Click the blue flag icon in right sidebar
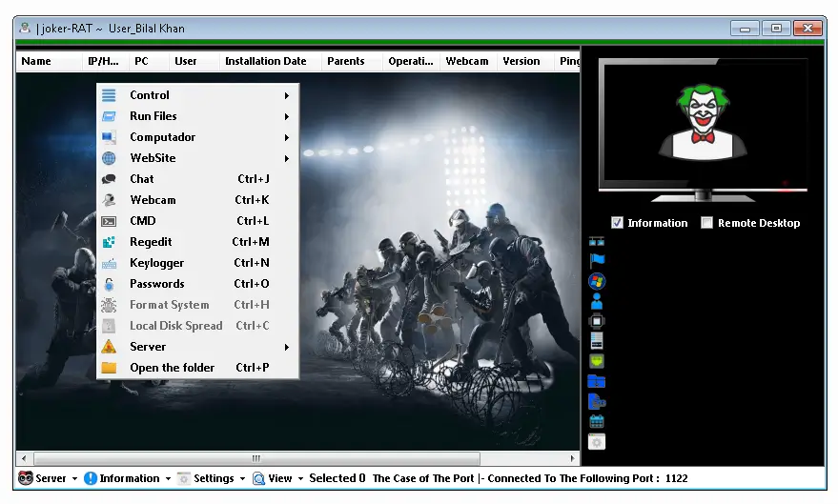838x504 pixels. tap(597, 260)
